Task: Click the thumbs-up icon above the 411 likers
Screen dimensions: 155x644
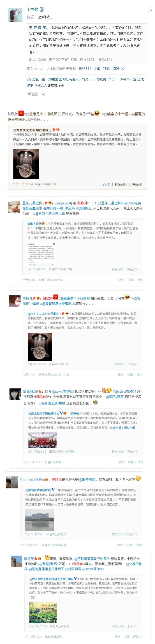Action: pyautogui.click(x=29, y=79)
